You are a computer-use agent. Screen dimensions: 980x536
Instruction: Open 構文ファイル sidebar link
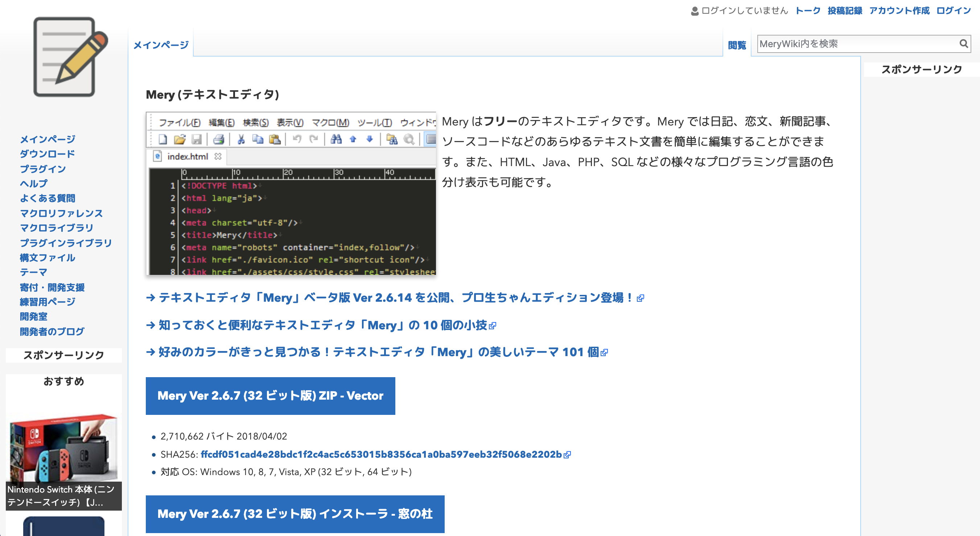[x=47, y=258]
